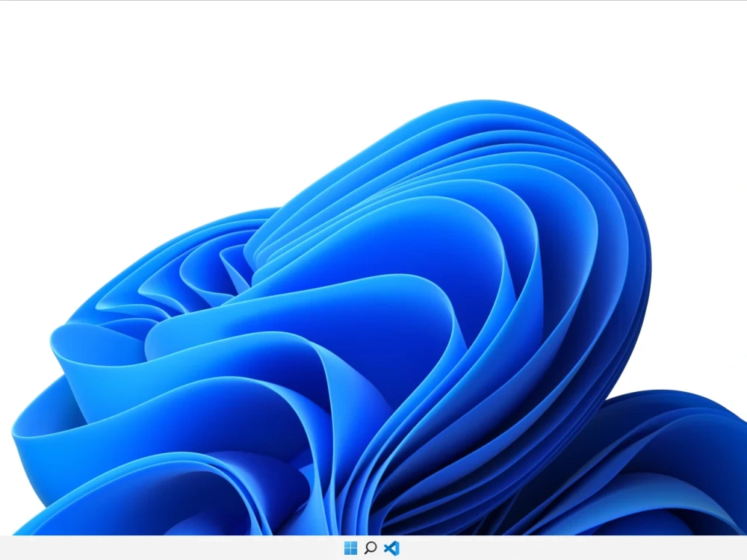The width and height of the screenshot is (747, 560).
Task: Launch Visual Studio Code from taskbar
Action: pos(391,548)
